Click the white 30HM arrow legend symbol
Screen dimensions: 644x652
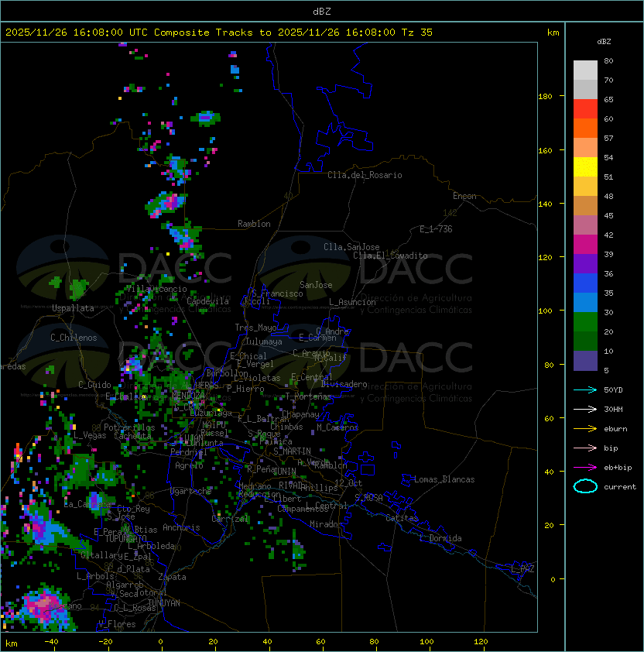(x=585, y=409)
